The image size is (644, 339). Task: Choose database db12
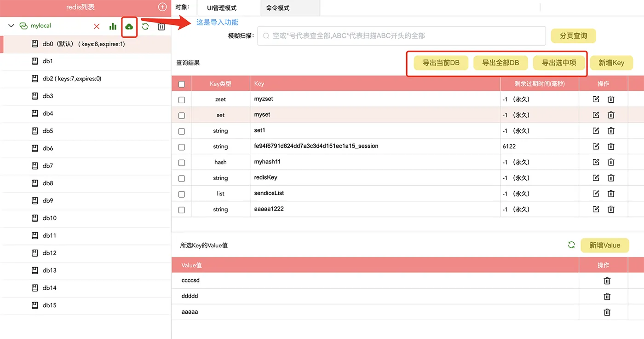(x=86, y=253)
